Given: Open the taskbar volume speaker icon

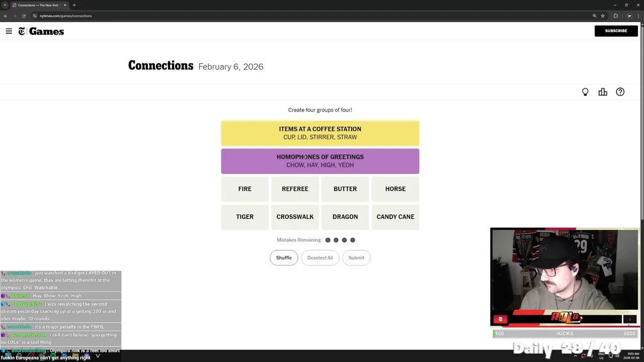Looking at the screenshot, I should pyautogui.click(x=618, y=356).
